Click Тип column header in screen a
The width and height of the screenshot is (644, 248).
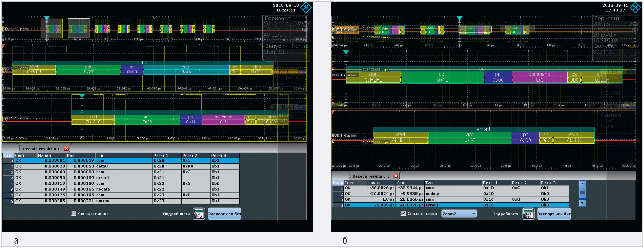(x=124, y=155)
